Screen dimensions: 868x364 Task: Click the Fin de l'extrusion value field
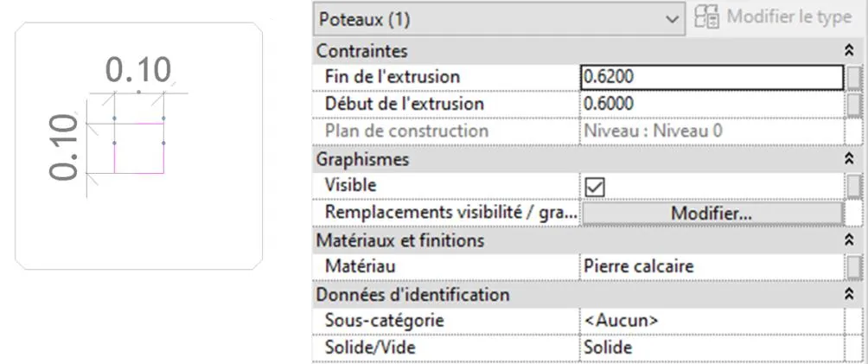click(x=711, y=78)
